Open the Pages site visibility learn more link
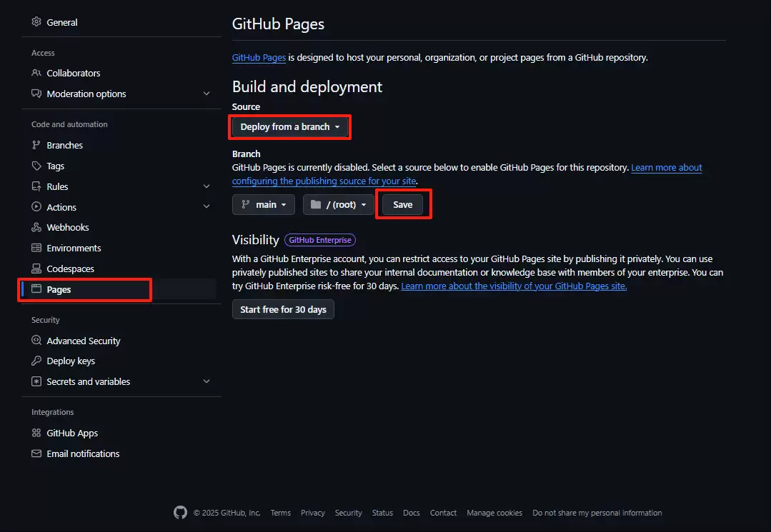The width and height of the screenshot is (771, 532). tap(514, 286)
